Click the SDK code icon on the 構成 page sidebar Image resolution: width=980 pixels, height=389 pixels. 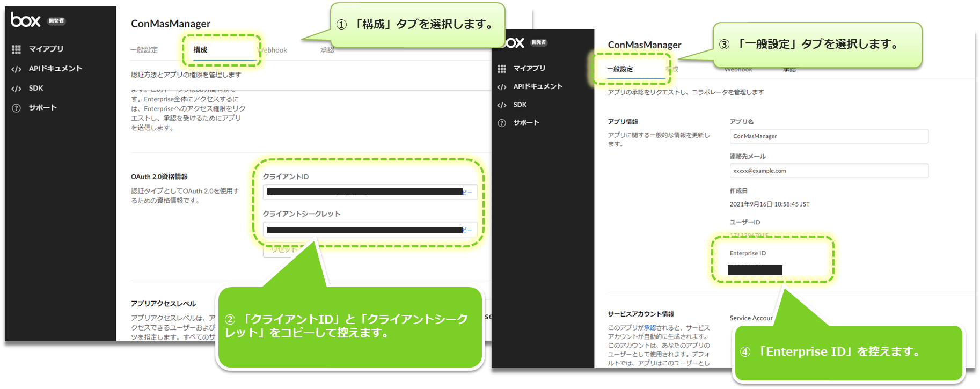[17, 89]
